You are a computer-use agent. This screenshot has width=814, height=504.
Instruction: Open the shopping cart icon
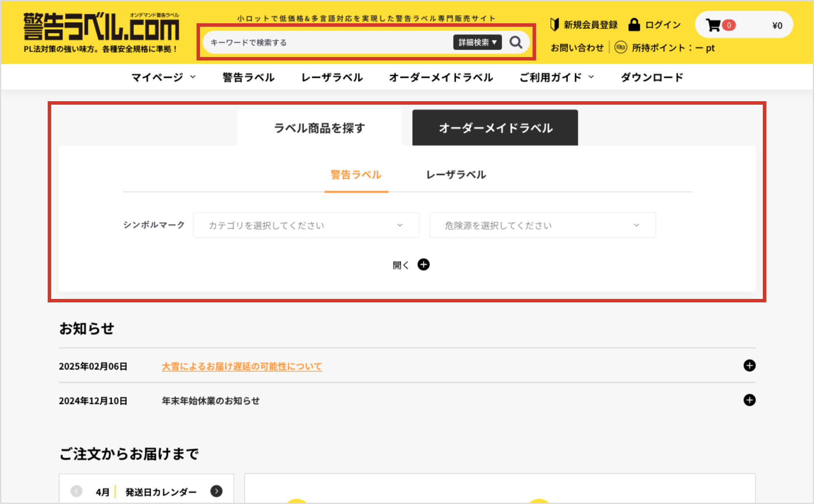714,24
